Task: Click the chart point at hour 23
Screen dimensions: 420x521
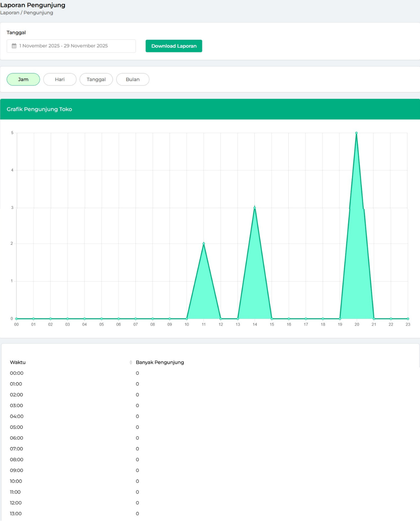Action: (408, 318)
